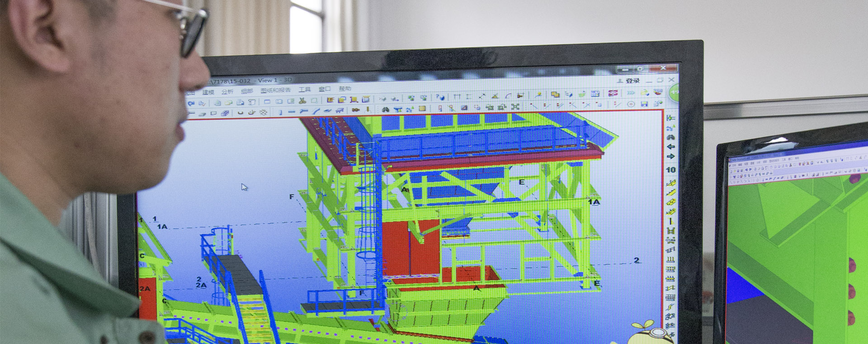
Task: Click the 登录 login button
Action: tap(629, 81)
